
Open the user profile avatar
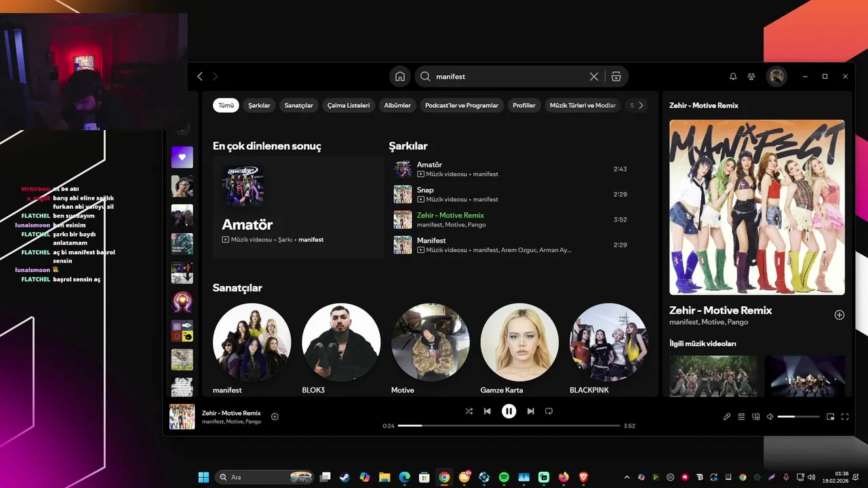tap(776, 77)
